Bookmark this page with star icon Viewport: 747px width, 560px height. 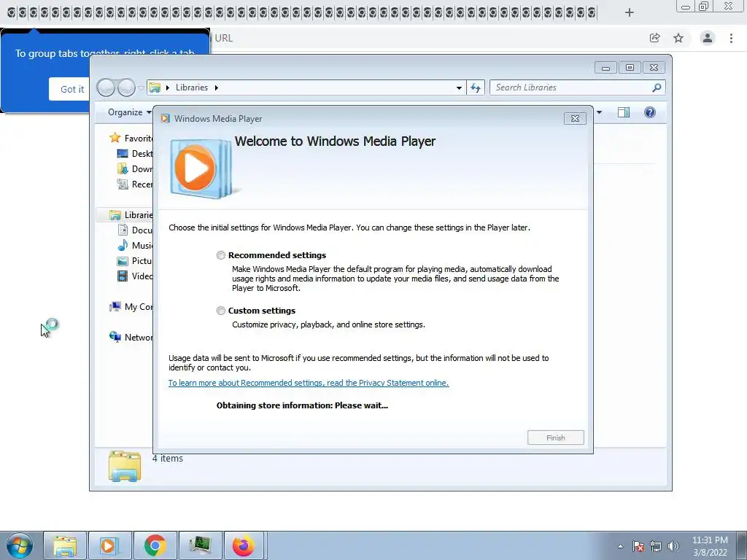click(x=678, y=38)
